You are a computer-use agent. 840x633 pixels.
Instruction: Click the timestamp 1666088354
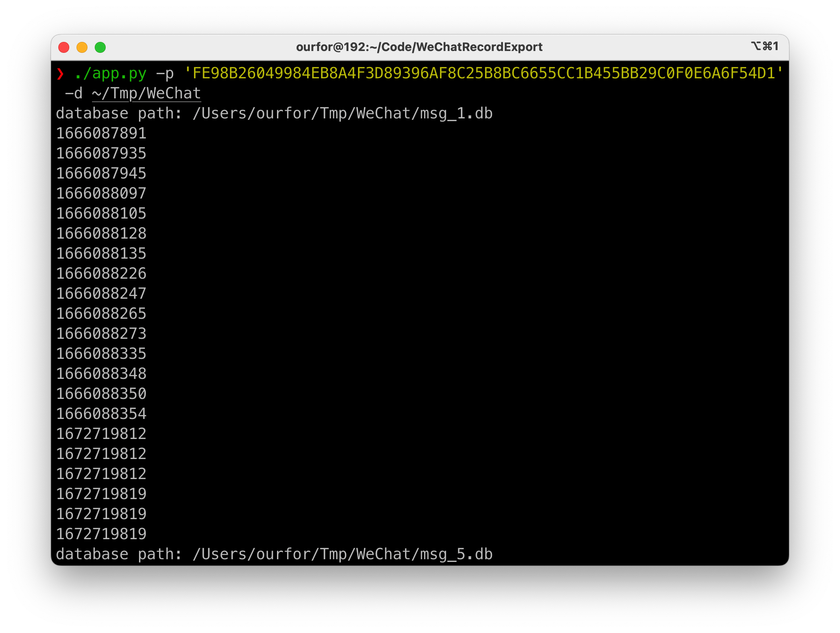(101, 414)
